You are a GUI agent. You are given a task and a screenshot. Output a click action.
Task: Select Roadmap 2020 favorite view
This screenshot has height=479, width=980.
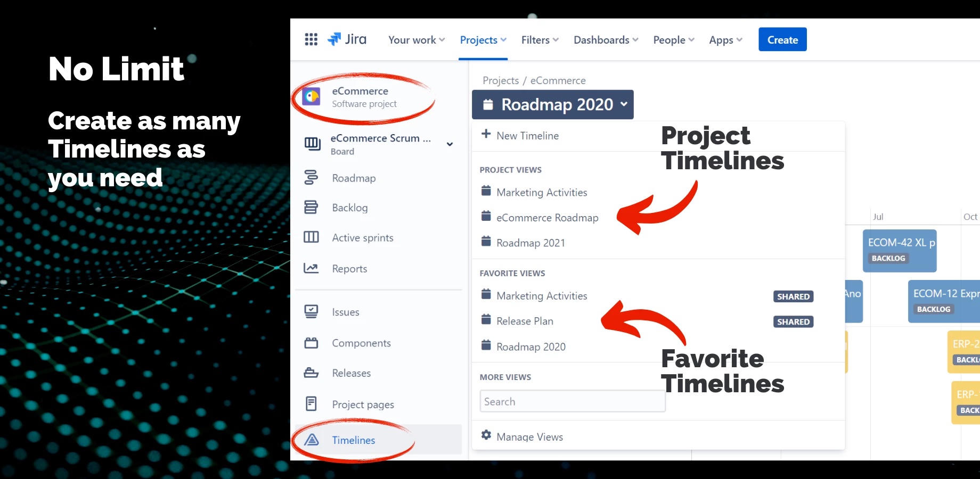point(531,346)
